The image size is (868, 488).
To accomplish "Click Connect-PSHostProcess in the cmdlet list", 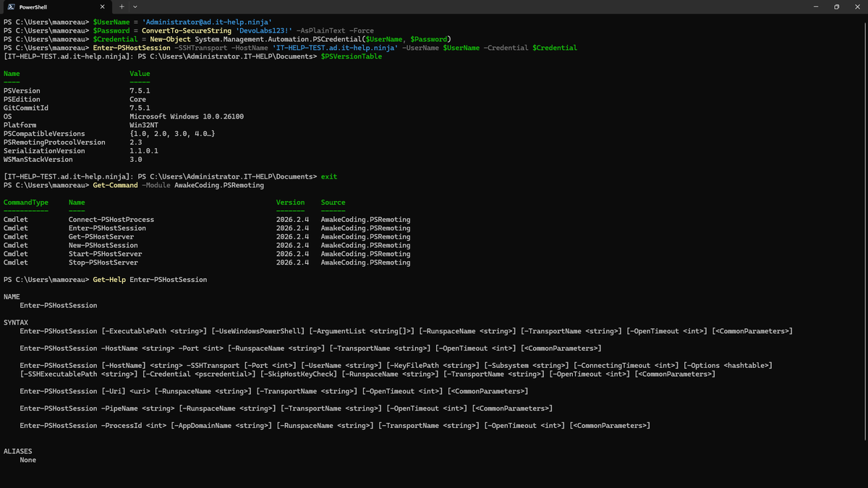I will tap(111, 220).
